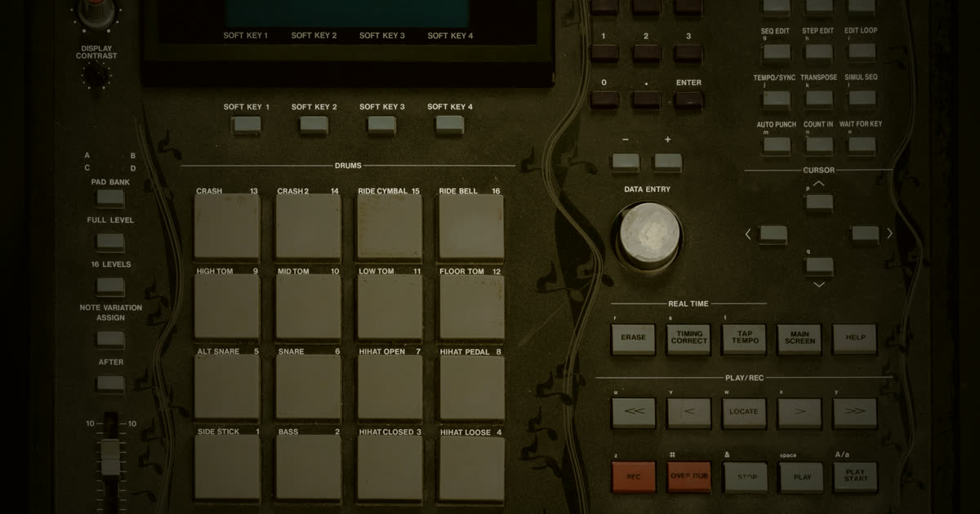
Task: Push the SOFT KEY 2 button
Action: (314, 125)
